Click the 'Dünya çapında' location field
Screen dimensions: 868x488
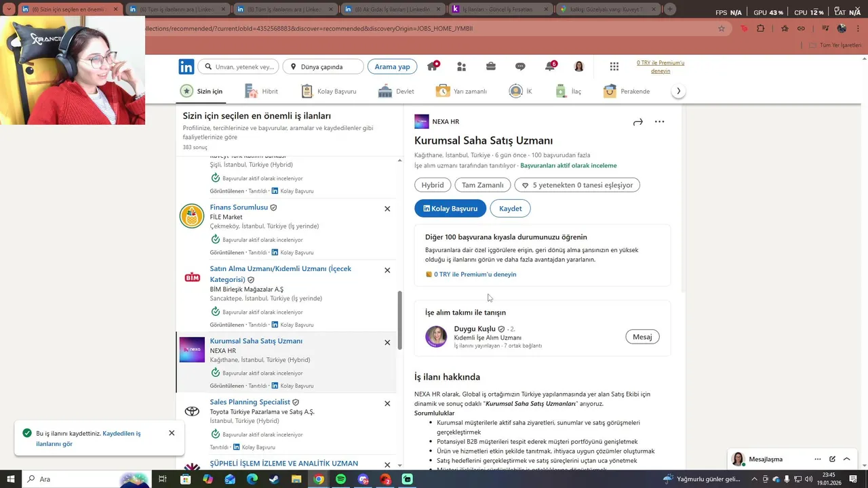click(x=323, y=66)
